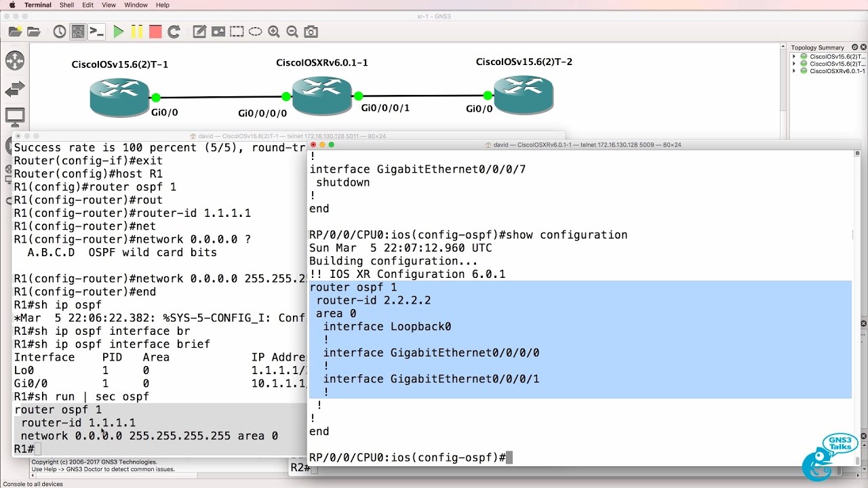Click the New blank project icon
The height and width of the screenshot is (488, 868).
pyautogui.click(x=15, y=31)
